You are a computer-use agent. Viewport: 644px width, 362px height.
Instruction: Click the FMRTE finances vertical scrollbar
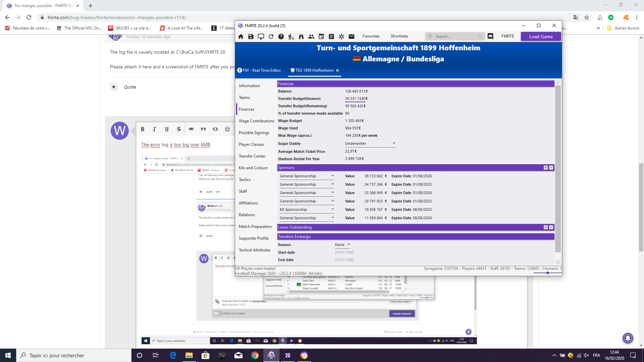pyautogui.click(x=558, y=169)
